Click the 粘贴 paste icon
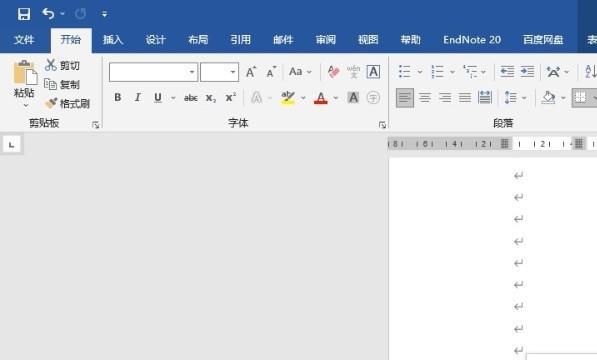The width and height of the screenshot is (597, 360). (25, 72)
